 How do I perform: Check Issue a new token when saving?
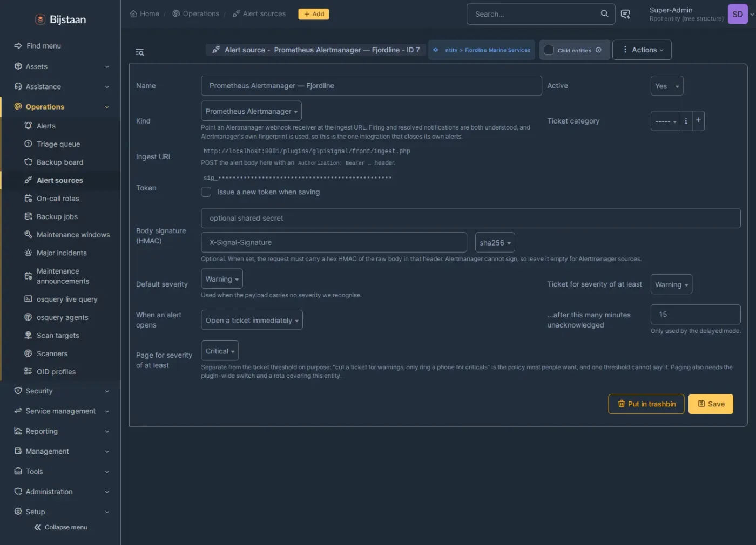206,192
